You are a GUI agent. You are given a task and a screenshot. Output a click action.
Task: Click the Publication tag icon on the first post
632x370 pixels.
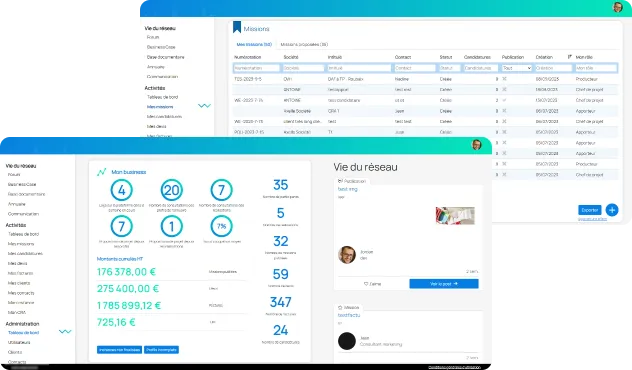click(x=340, y=181)
